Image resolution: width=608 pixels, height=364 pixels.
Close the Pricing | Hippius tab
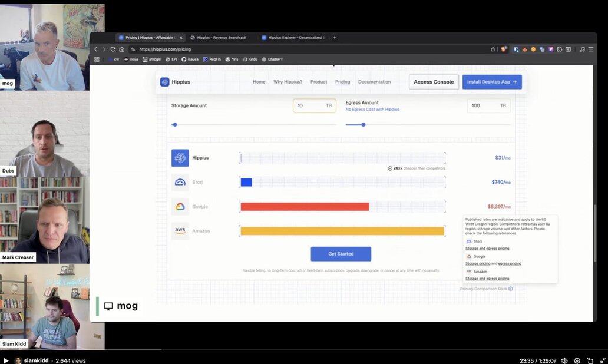181,38
